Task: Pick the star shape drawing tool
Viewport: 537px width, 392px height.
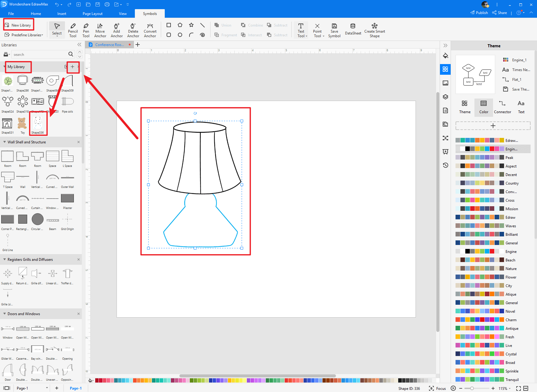Action: [x=191, y=25]
